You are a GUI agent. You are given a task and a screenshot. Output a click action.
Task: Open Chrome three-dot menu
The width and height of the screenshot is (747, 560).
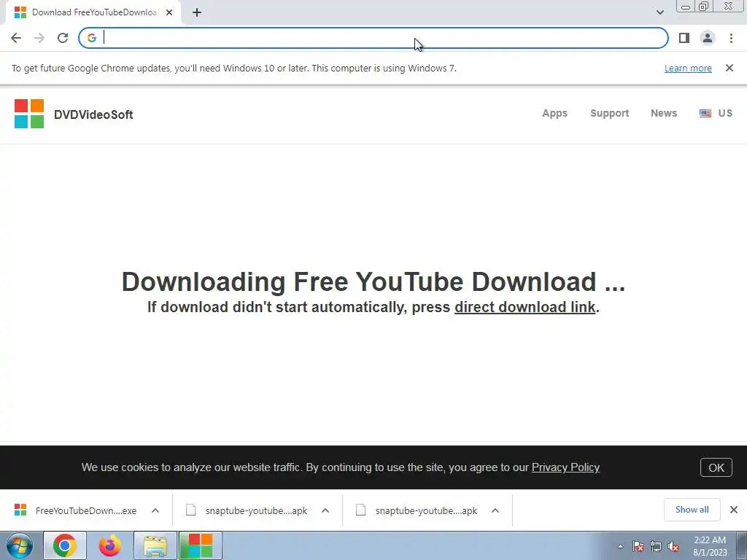[731, 38]
